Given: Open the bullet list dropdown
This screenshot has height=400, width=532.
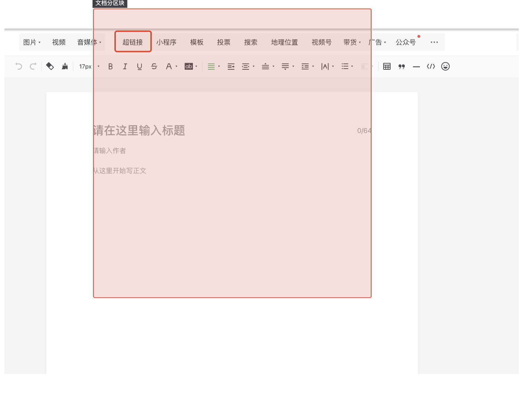Looking at the screenshot, I should pyautogui.click(x=347, y=66).
